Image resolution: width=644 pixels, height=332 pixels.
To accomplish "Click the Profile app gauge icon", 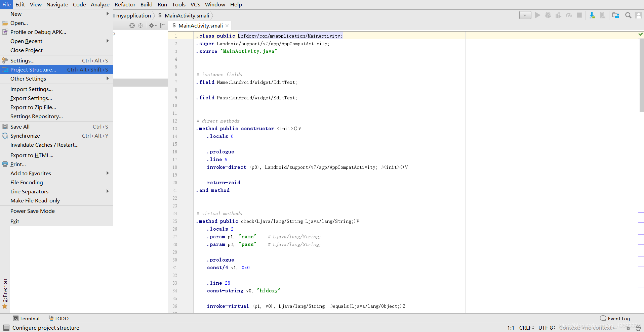I will click(x=569, y=15).
